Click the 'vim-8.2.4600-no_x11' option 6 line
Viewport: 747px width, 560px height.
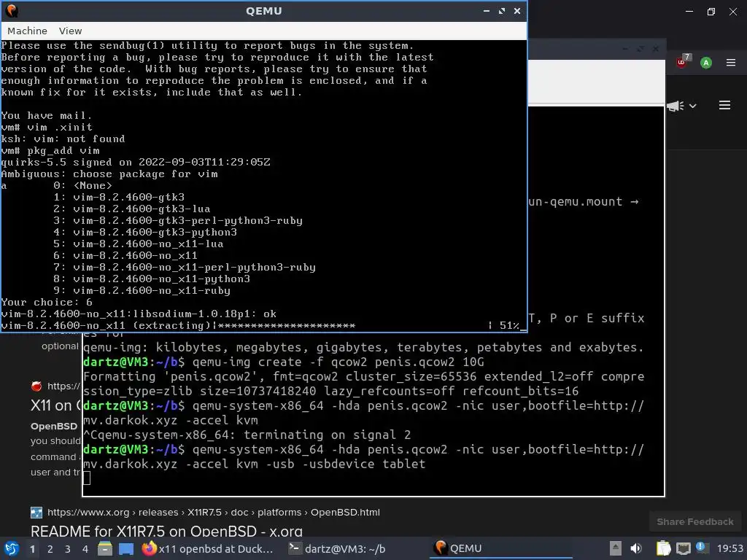tap(125, 256)
